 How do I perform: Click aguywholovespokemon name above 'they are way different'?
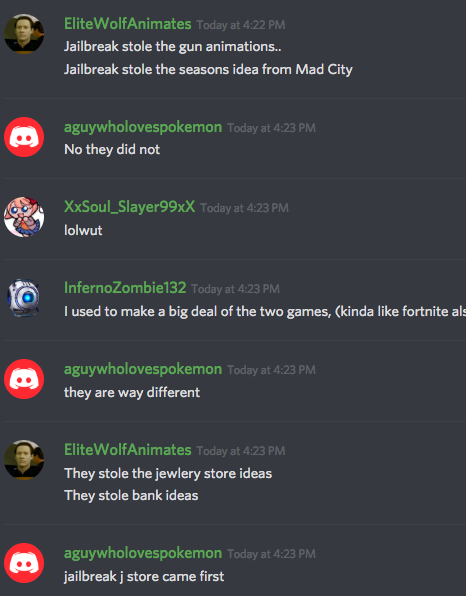point(143,369)
